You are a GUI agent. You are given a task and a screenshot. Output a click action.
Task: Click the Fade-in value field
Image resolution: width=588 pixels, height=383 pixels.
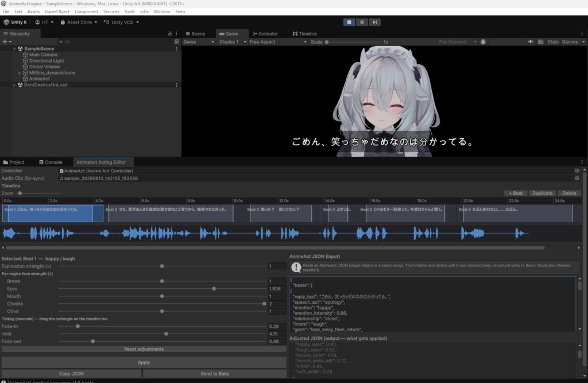277,326
